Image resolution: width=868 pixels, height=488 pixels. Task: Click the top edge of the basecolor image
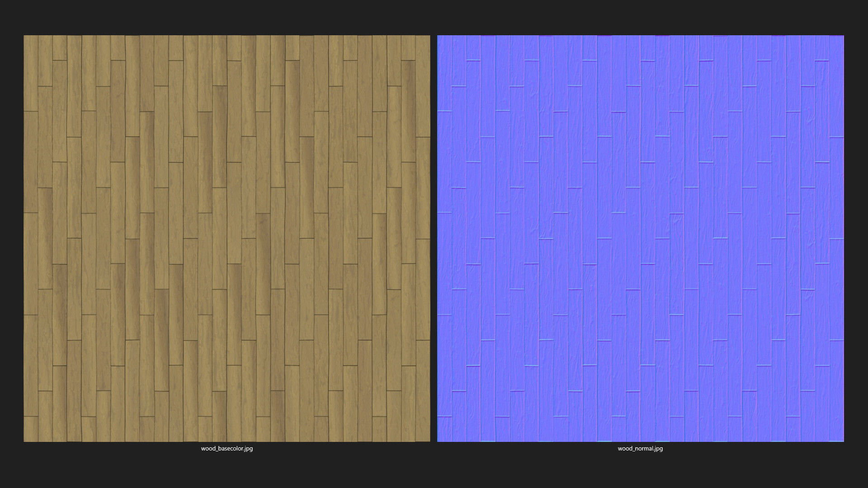[227, 36]
